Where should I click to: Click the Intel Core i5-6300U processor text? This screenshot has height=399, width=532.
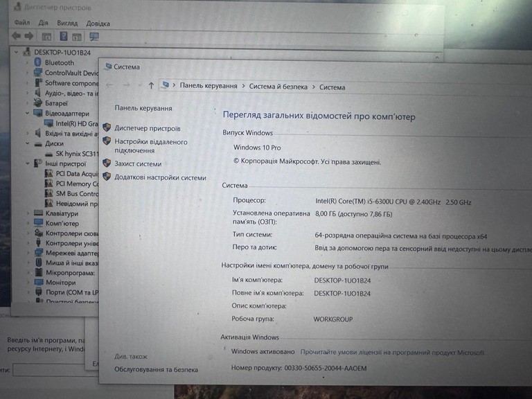click(393, 202)
